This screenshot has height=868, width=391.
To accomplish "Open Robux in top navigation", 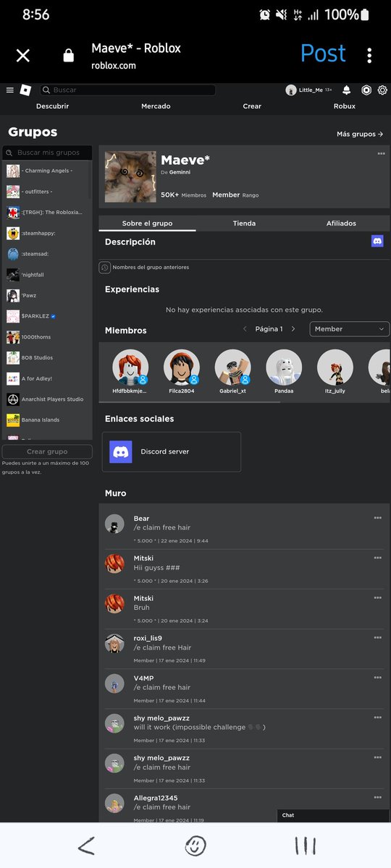I will [345, 106].
